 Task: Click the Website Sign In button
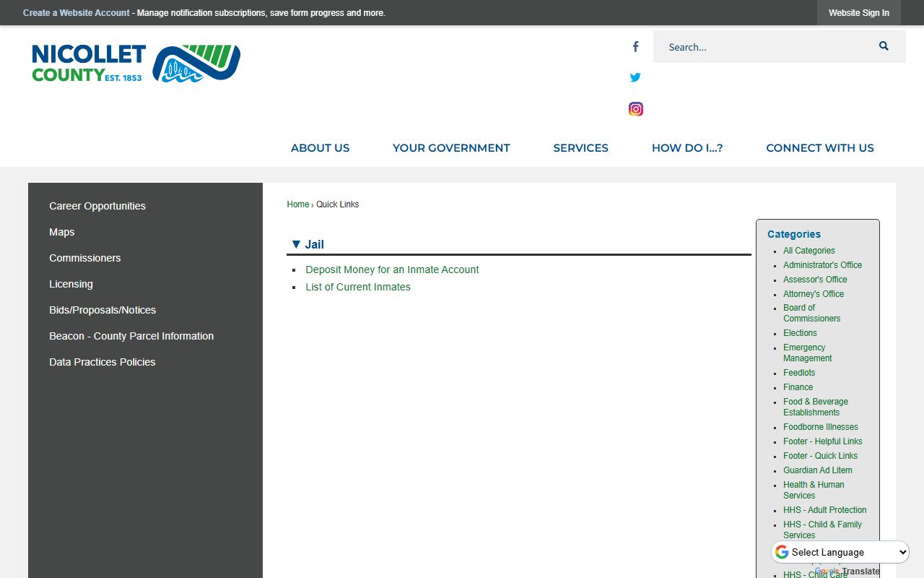858,13
